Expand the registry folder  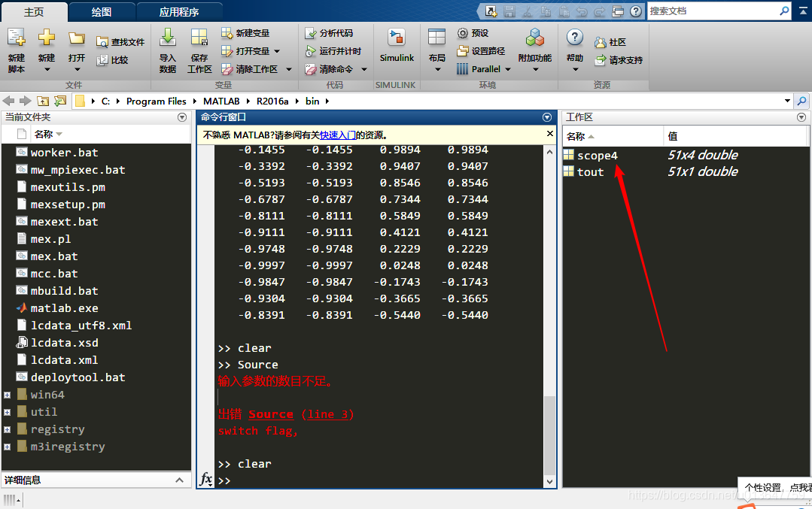[8, 429]
